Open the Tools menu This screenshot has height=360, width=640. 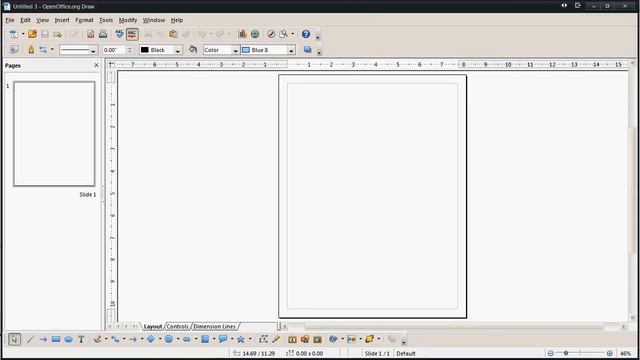pos(106,20)
